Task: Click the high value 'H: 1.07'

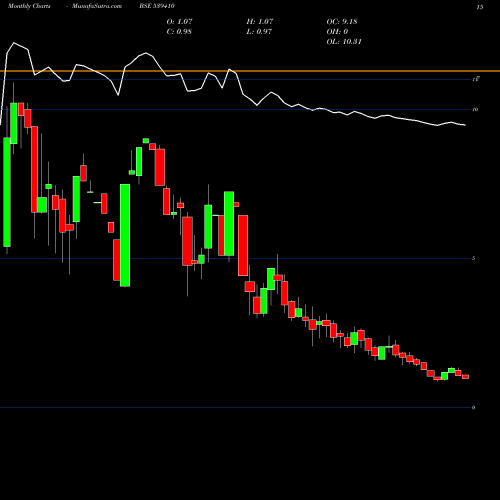Action: pos(260,22)
